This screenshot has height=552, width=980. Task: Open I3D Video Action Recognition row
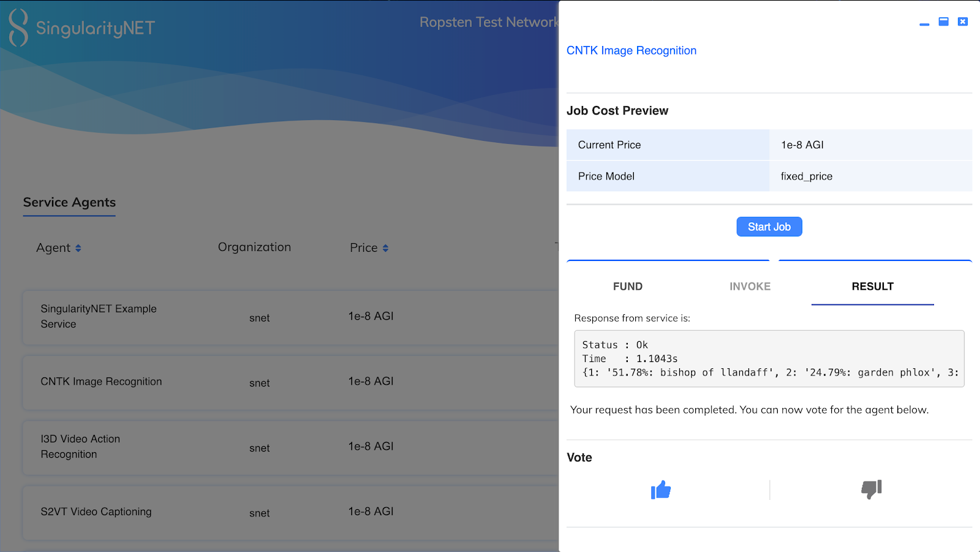(x=290, y=447)
